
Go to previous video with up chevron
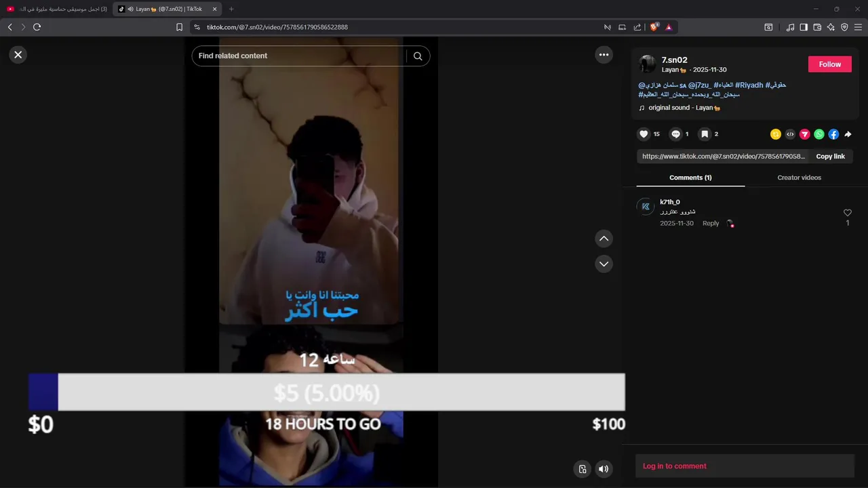(x=604, y=239)
